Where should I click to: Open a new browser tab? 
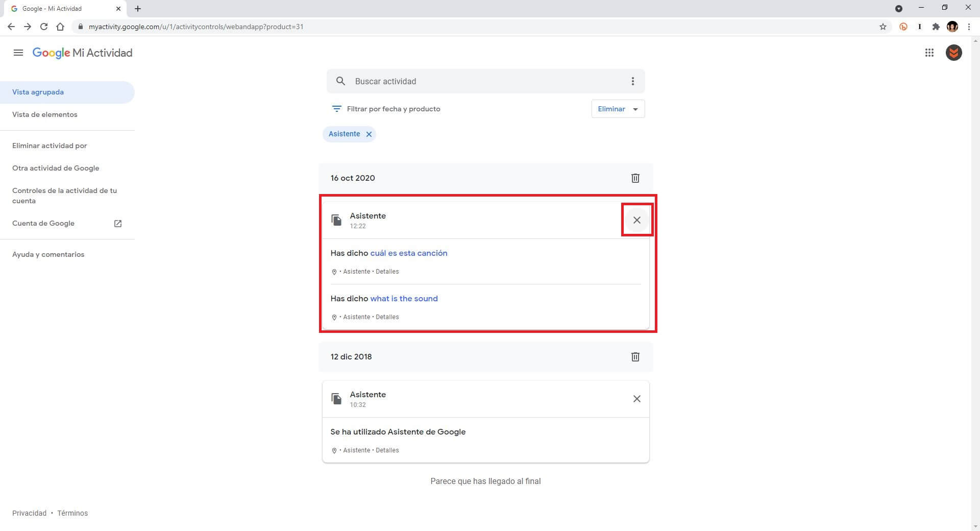tap(138, 9)
